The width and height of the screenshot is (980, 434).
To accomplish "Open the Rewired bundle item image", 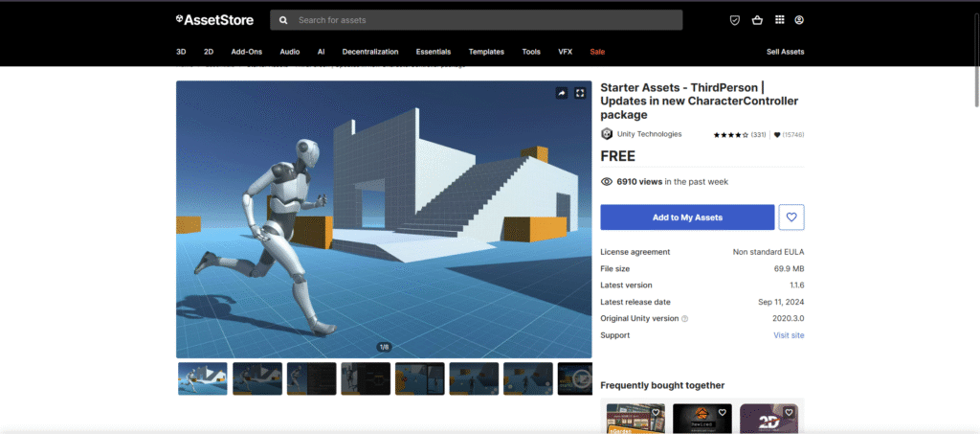I will (702, 419).
